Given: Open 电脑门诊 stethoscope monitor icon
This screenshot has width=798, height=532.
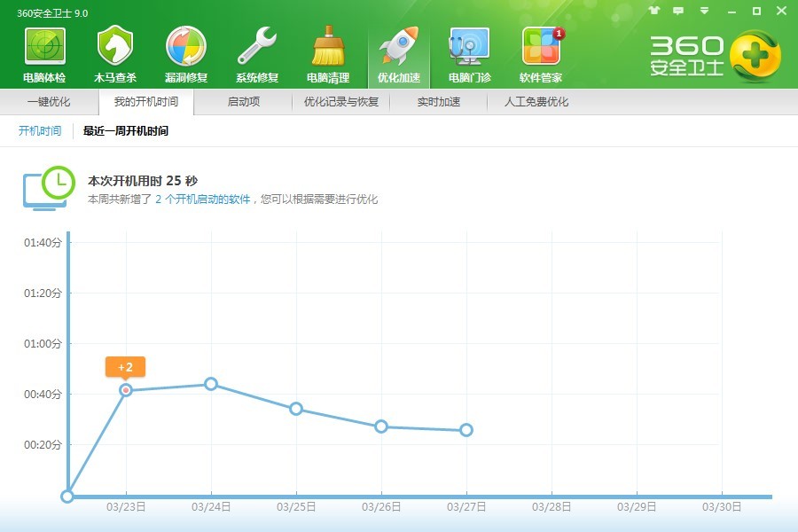Looking at the screenshot, I should 469,46.
